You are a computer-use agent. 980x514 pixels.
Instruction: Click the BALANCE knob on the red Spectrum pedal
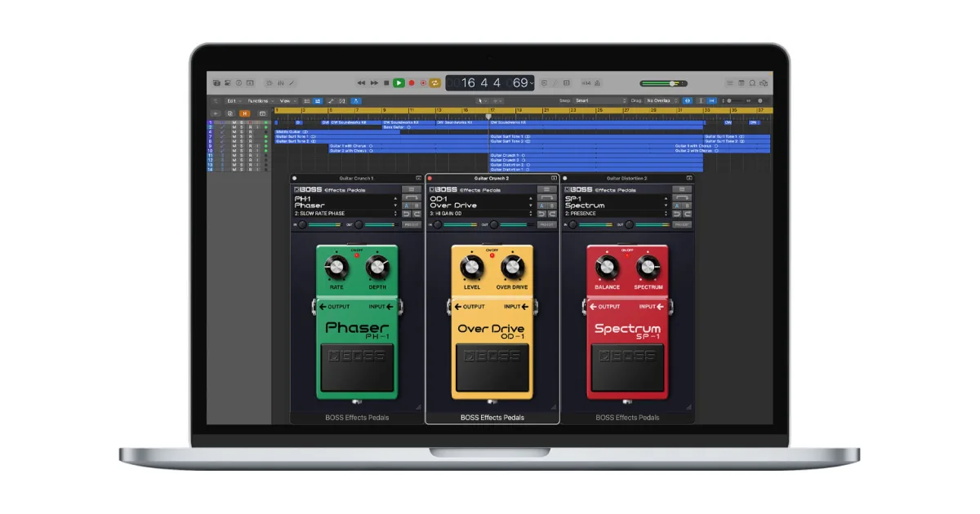point(606,266)
